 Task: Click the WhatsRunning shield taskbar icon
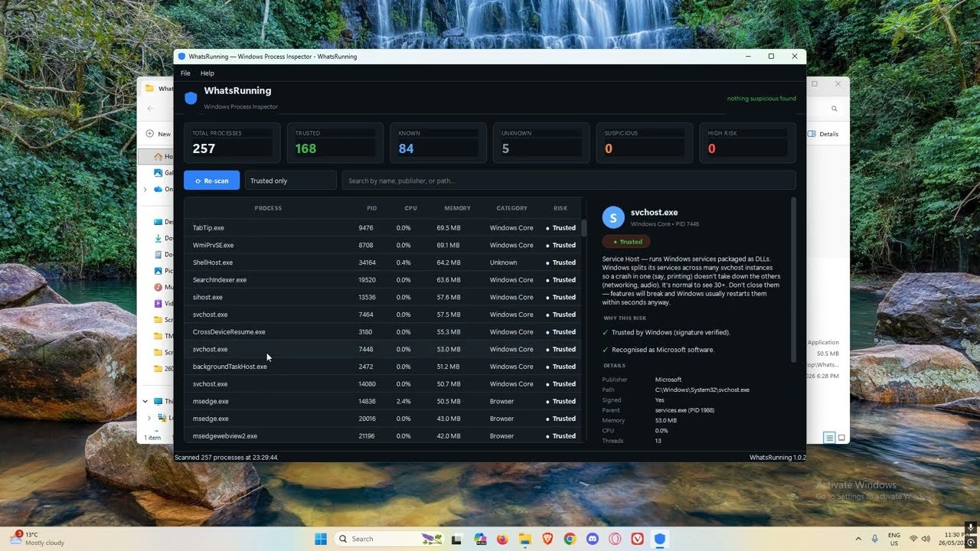click(x=660, y=539)
